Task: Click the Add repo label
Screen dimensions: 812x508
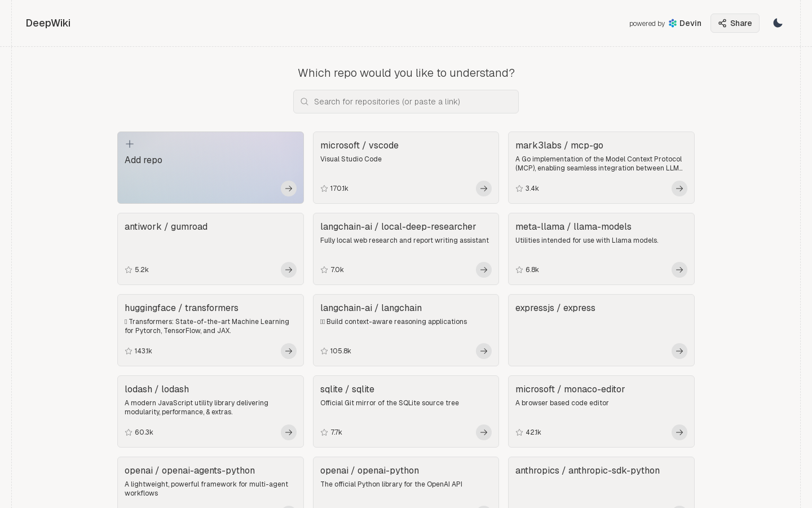Action: (143, 160)
